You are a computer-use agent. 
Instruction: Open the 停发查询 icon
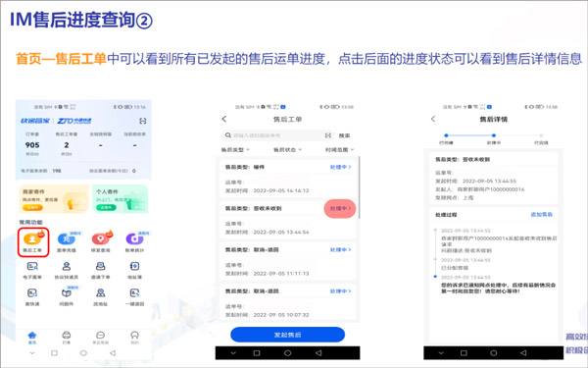pyautogui.click(x=101, y=242)
